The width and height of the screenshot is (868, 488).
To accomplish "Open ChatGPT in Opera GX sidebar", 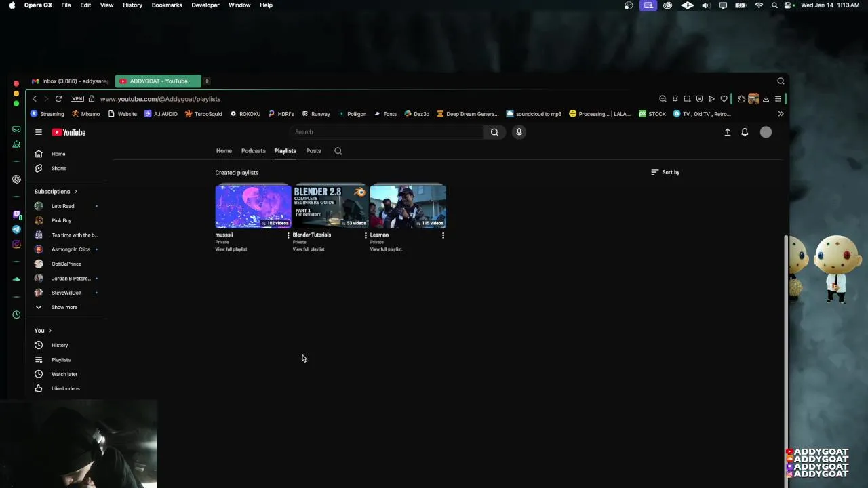I will tap(16, 179).
